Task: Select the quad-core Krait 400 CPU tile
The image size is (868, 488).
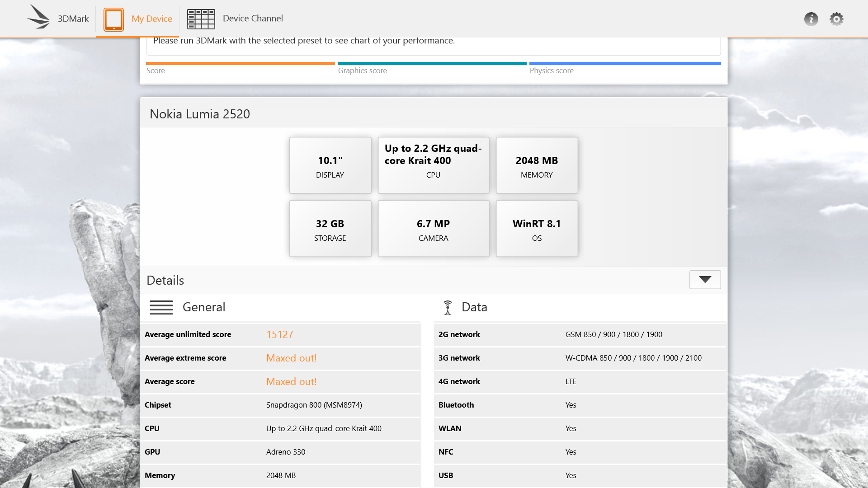Action: click(x=434, y=165)
